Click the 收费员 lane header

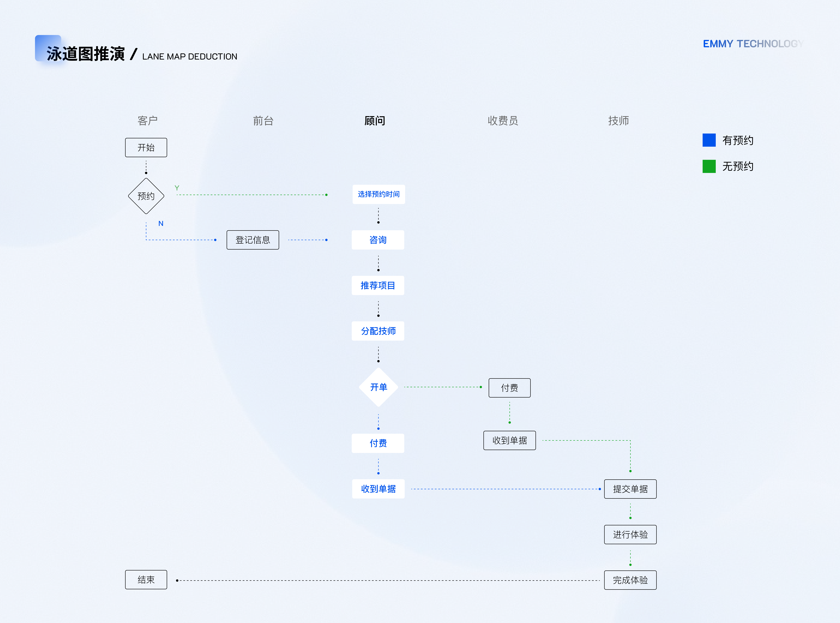click(x=503, y=121)
